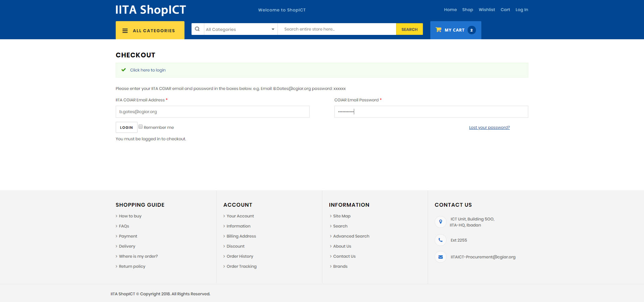
Task: Focus the IITA CGIAR Email Address field
Action: (213, 112)
